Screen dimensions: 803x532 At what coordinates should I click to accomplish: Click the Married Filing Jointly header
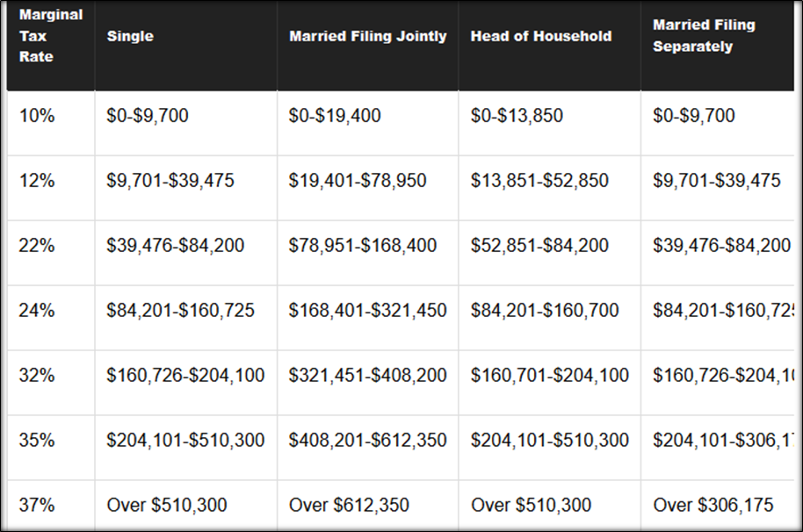[x=367, y=37]
